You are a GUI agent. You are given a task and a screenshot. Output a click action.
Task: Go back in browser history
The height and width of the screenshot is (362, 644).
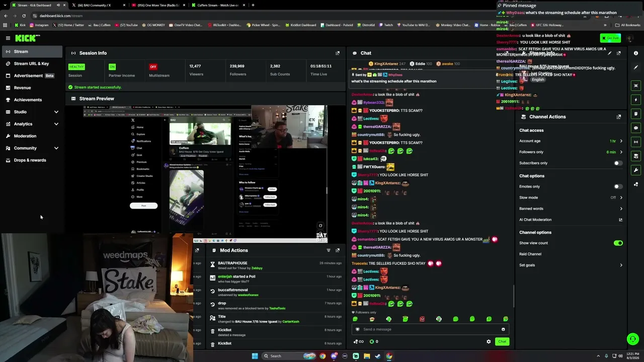(x=6, y=16)
